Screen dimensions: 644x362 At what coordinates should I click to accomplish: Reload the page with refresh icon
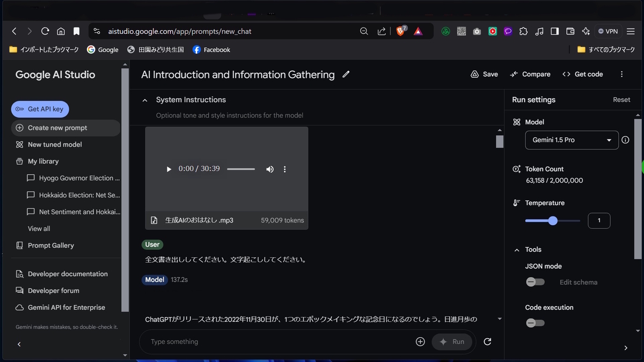(x=45, y=31)
